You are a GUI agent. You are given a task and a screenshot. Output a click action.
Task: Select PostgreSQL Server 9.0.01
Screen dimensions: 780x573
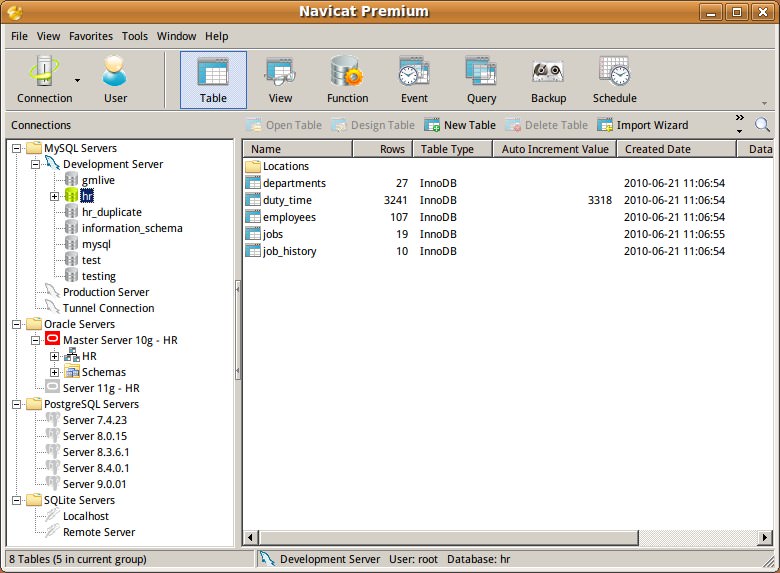[x=95, y=483]
